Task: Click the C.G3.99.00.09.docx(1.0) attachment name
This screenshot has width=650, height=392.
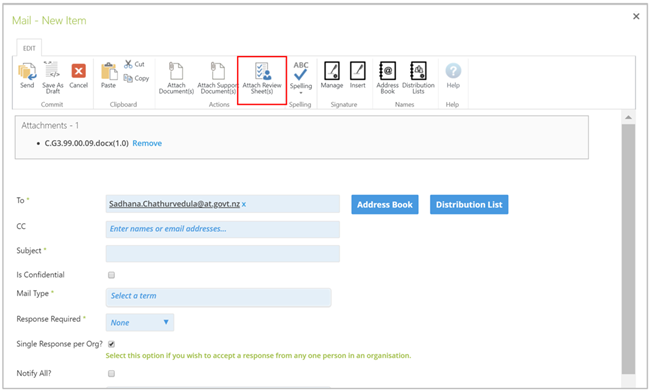Action: point(86,143)
